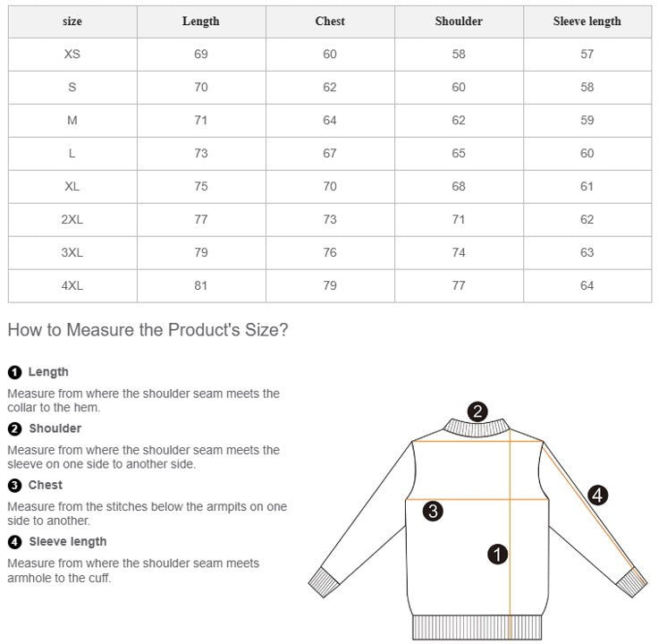
Task: Click the number 2 badge beside Shoulder
Action: point(14,428)
